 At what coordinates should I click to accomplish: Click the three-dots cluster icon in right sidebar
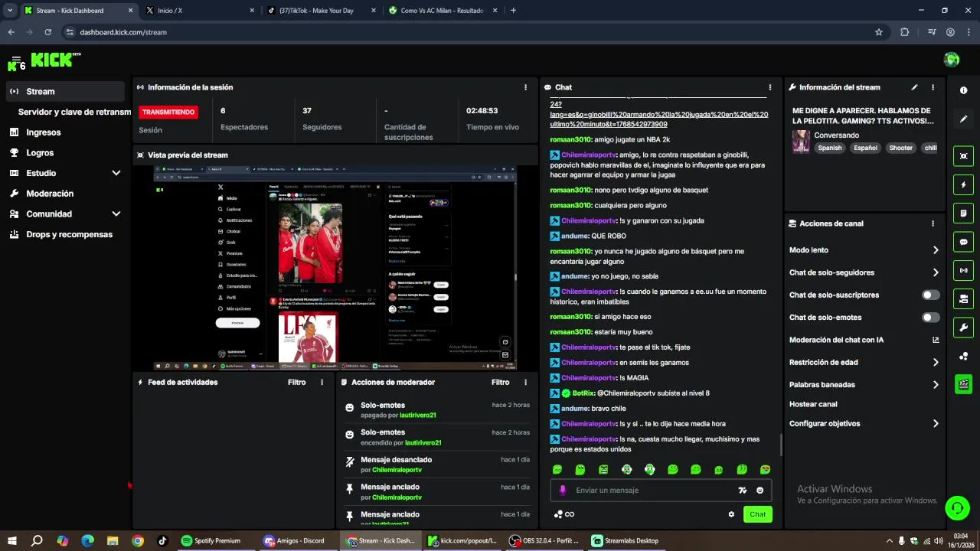pyautogui.click(x=963, y=356)
